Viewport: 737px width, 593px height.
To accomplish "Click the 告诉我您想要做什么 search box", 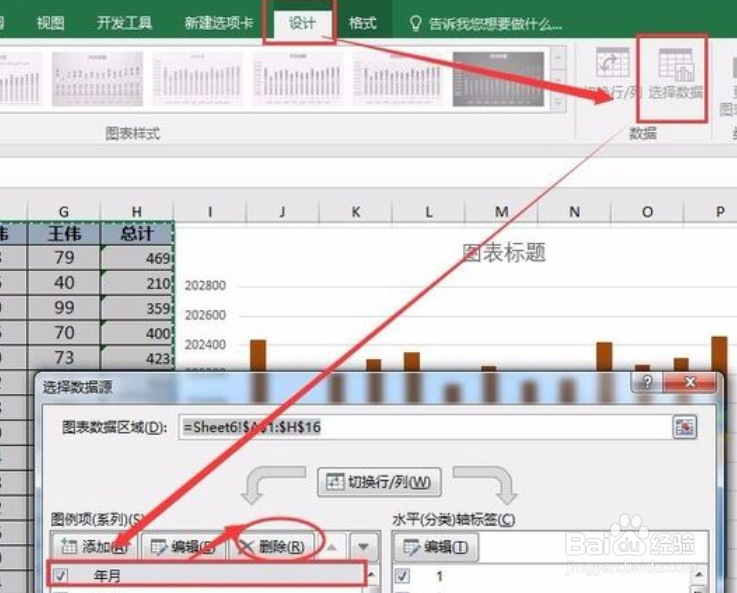I will 494,23.
